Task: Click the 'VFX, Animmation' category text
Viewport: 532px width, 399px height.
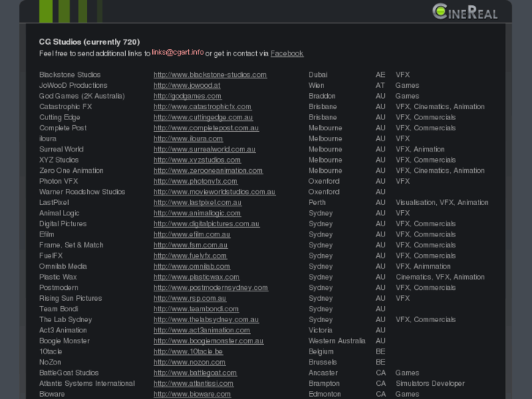Action: [x=423, y=266]
